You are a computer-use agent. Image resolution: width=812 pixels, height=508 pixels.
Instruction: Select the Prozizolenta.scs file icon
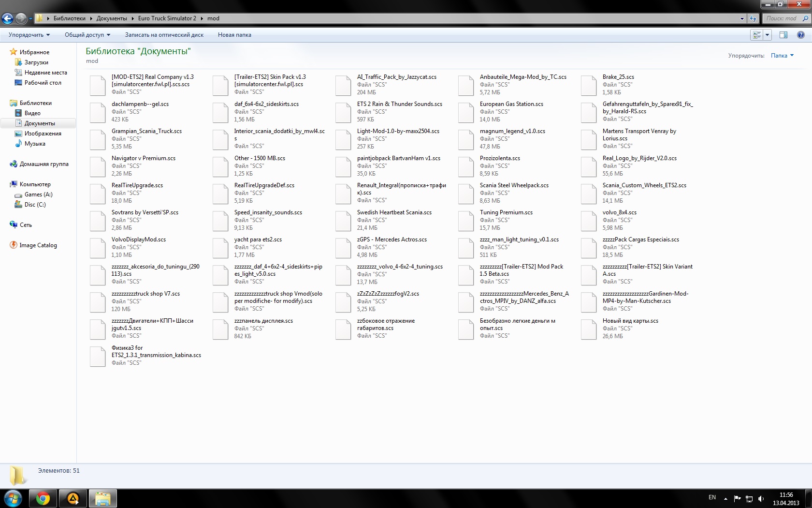pos(466,166)
